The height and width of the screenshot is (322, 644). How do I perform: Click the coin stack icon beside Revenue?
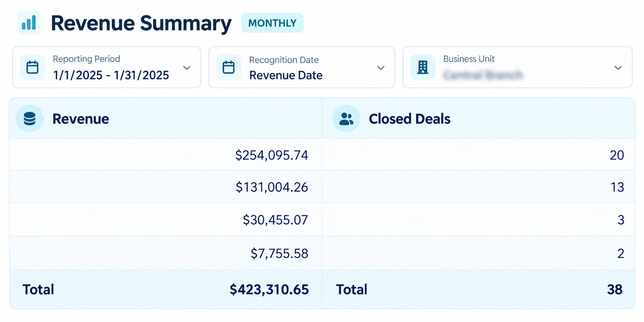[x=29, y=119]
